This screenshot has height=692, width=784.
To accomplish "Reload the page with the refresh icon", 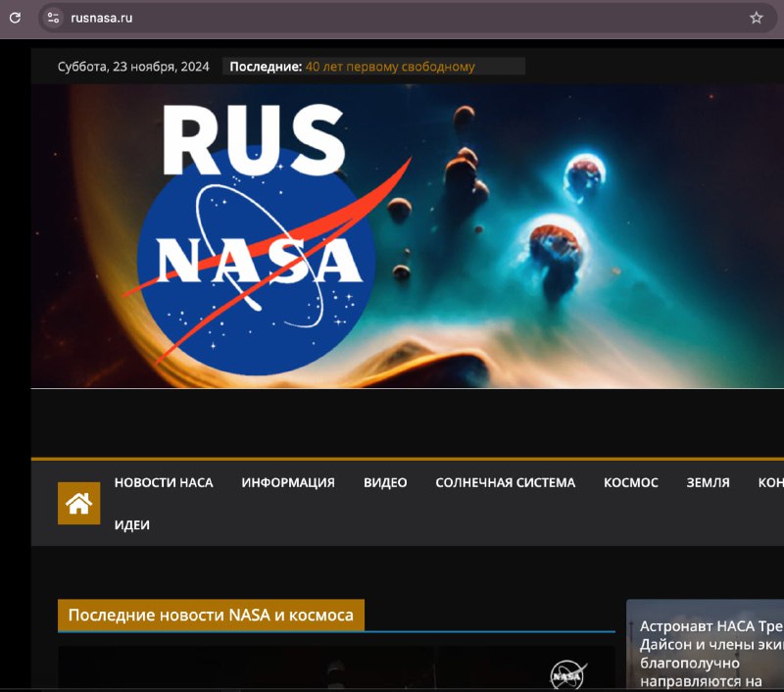I will (x=15, y=18).
